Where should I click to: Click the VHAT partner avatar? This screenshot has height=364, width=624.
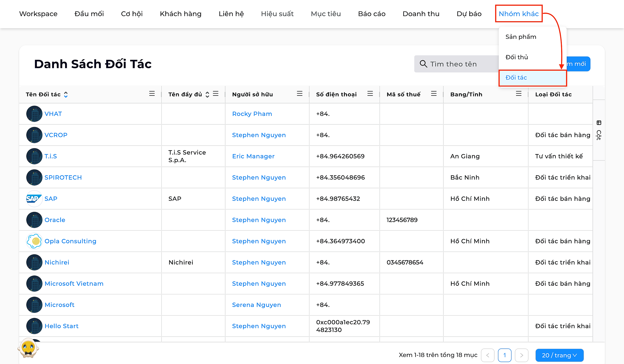click(34, 114)
